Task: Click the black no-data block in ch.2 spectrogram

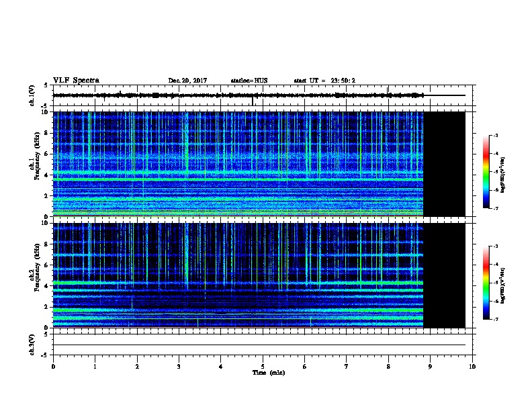Action: tap(445, 275)
